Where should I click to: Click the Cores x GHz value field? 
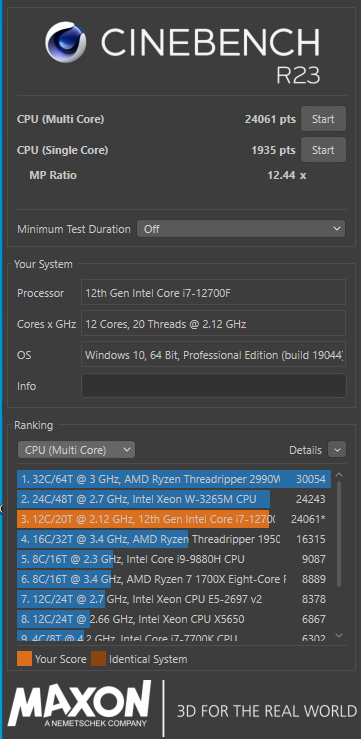(213, 323)
